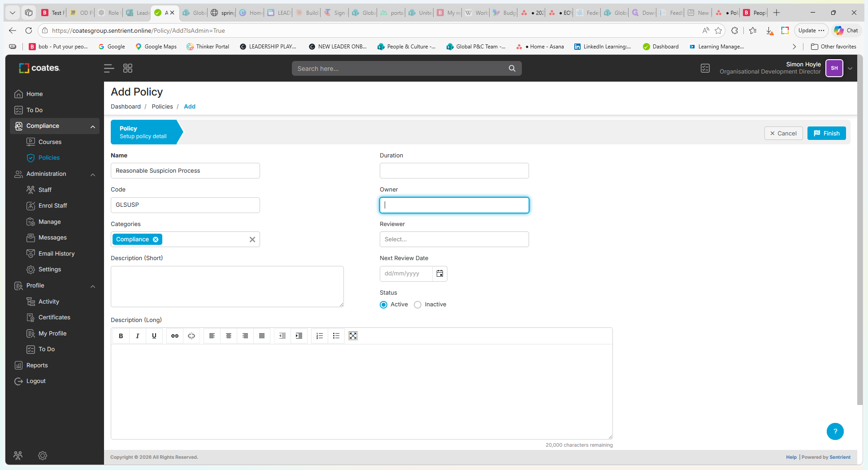Open Staff in the sidebar

click(x=45, y=190)
